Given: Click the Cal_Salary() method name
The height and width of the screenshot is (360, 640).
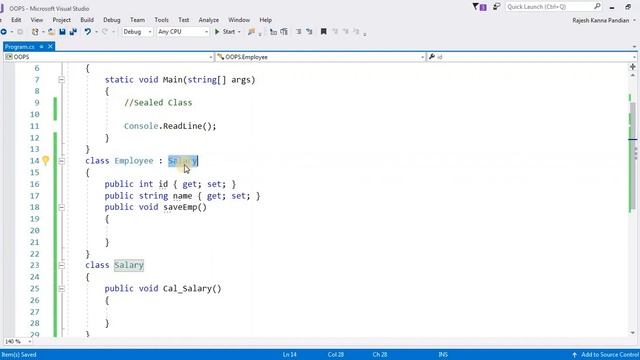Looking at the screenshot, I should 192,289.
